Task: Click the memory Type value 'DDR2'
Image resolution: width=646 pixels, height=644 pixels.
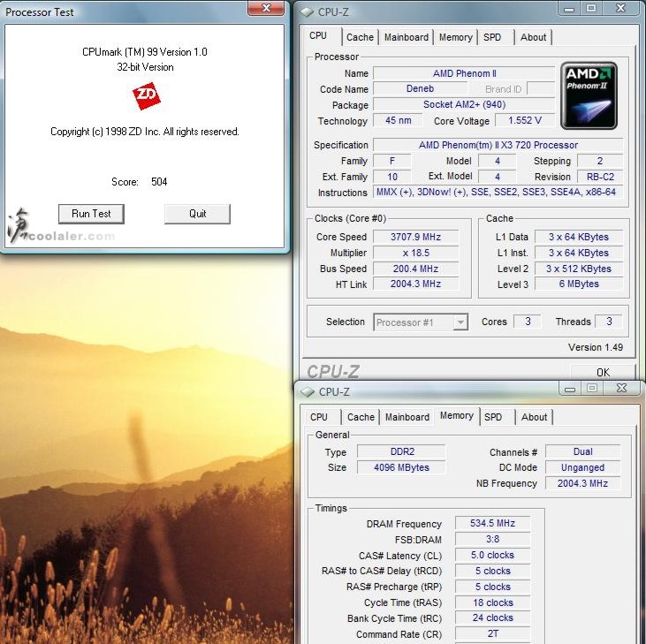Action: point(402,451)
